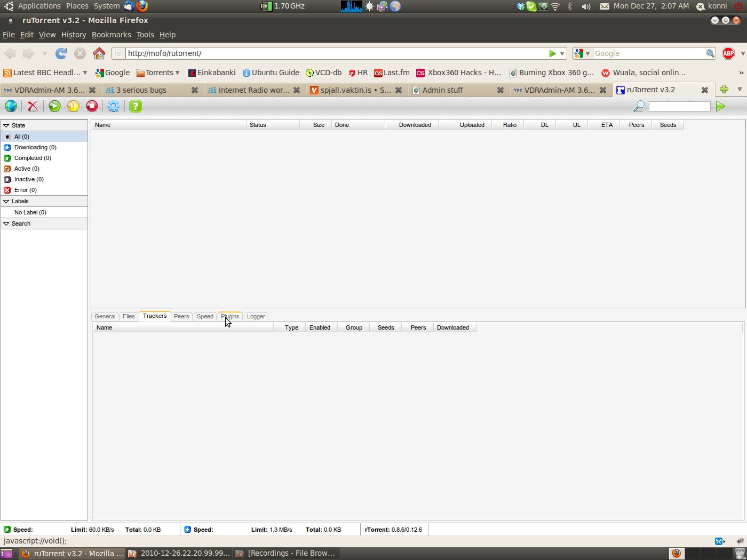747x560 pixels.
Task: Switch to the Plugins tab
Action: [231, 316]
